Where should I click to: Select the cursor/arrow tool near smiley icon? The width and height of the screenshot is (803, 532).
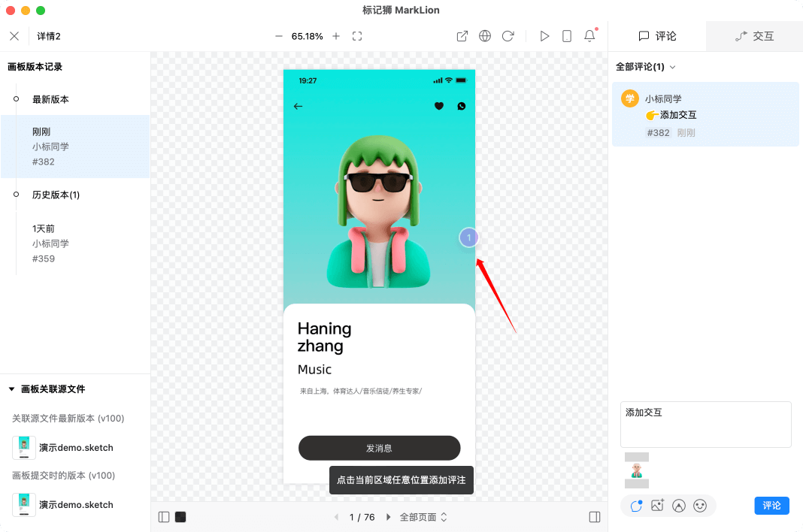click(679, 506)
